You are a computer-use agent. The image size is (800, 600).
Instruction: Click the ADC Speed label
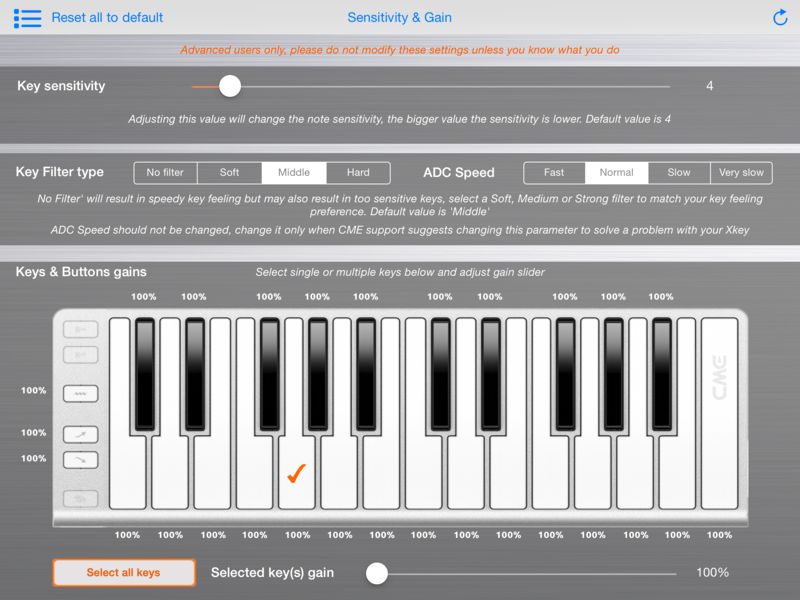tap(459, 173)
